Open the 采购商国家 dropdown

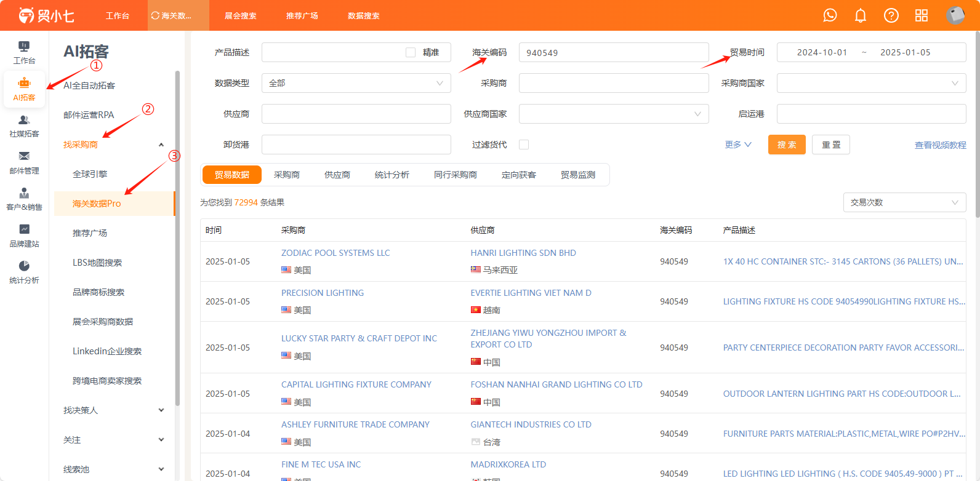coord(871,83)
